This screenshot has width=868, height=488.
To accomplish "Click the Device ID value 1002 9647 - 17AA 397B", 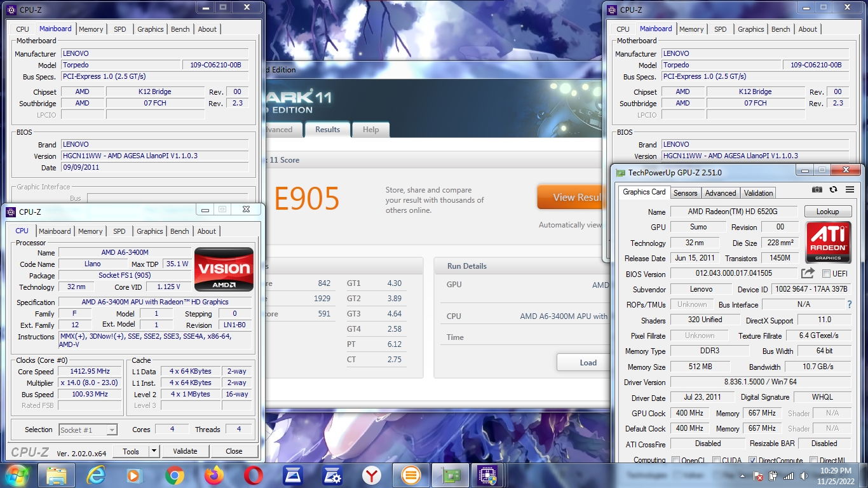I will (810, 289).
